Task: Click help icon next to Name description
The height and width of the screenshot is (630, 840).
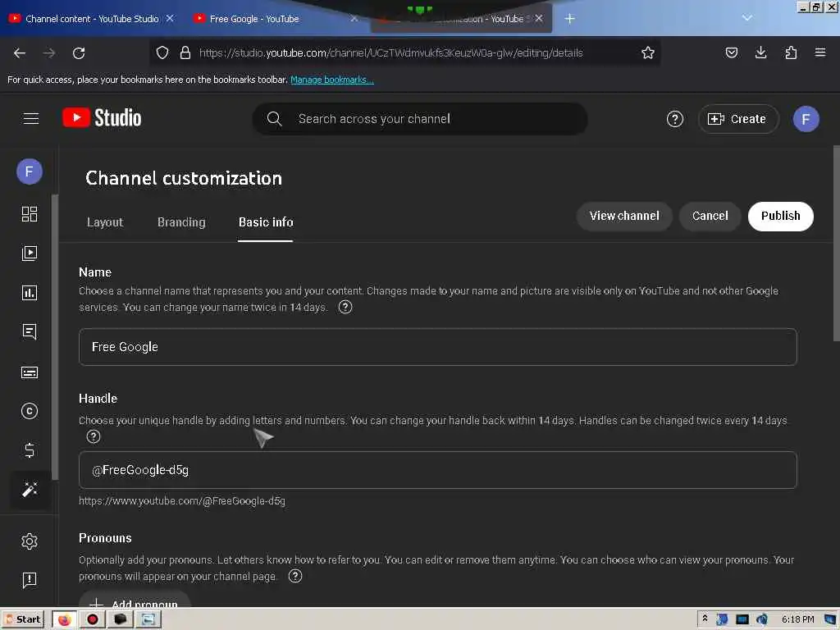Action: pyautogui.click(x=345, y=307)
